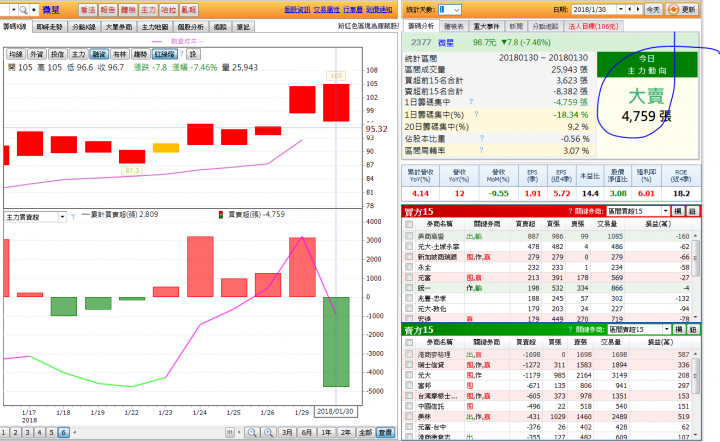Select chart layout number 5
The height and width of the screenshot is (442, 720).
(x=51, y=432)
